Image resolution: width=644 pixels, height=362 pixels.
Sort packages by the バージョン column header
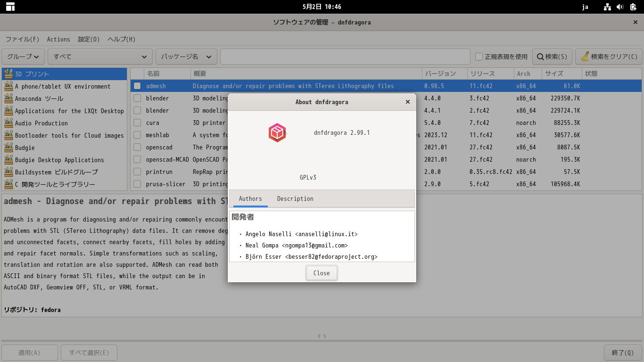(x=445, y=74)
